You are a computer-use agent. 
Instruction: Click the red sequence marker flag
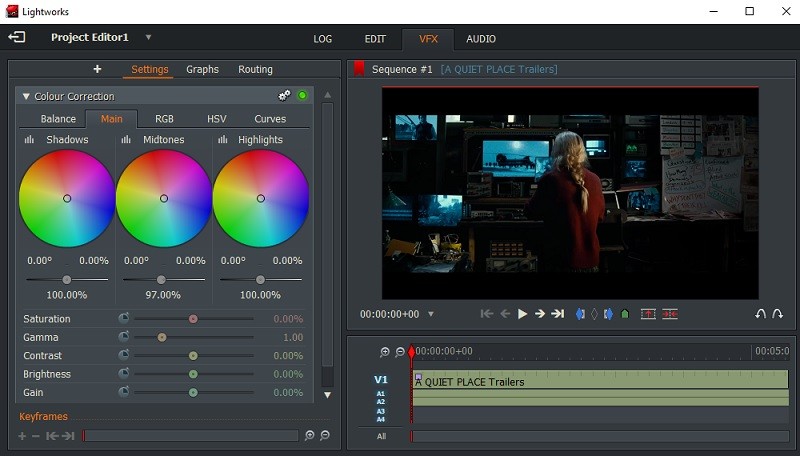click(x=359, y=69)
